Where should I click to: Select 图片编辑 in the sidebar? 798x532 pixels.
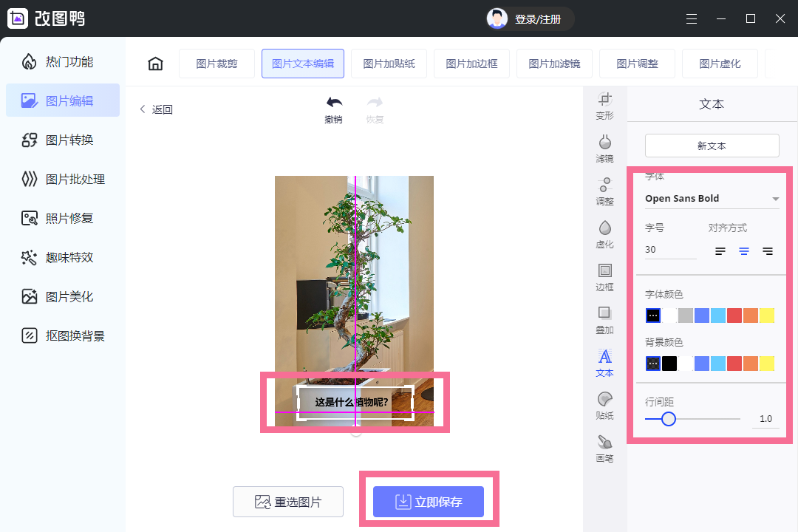pos(63,100)
